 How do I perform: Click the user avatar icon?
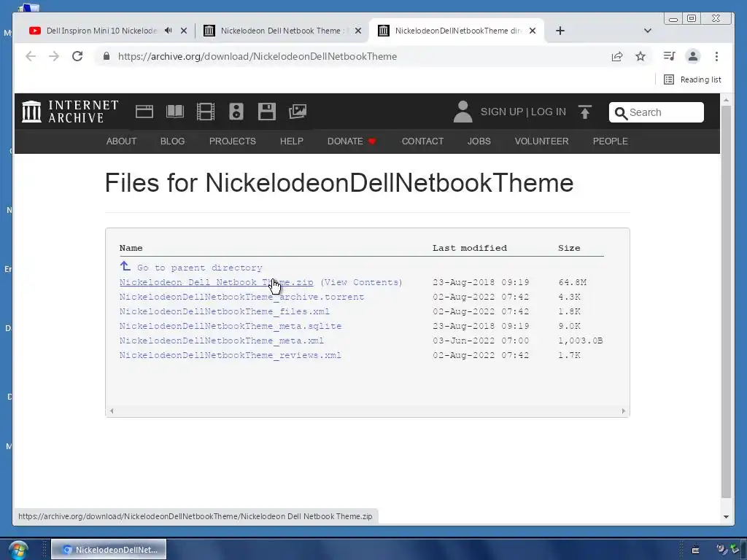pos(462,112)
